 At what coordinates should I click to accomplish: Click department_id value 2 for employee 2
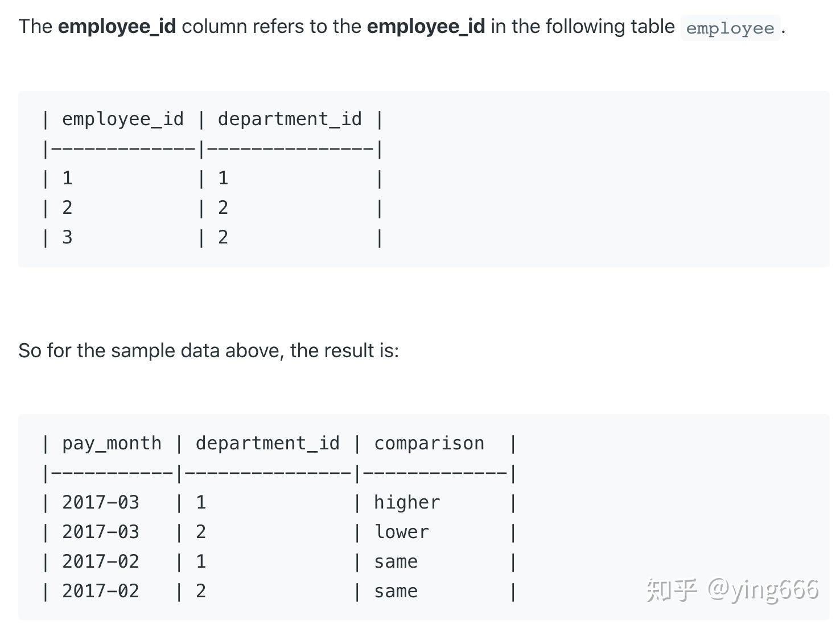pos(223,208)
